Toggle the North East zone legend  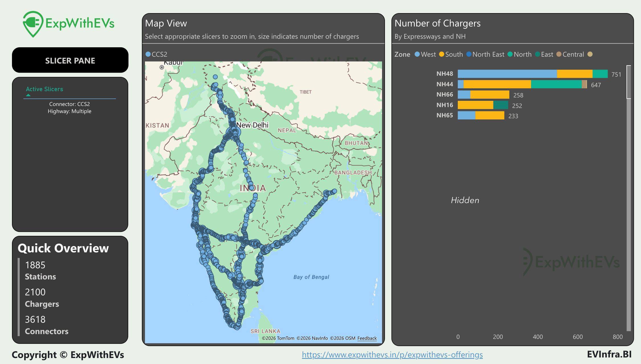[488, 54]
